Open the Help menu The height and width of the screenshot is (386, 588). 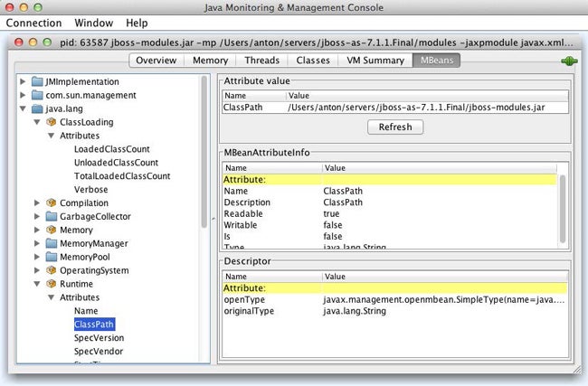pyautogui.click(x=137, y=23)
